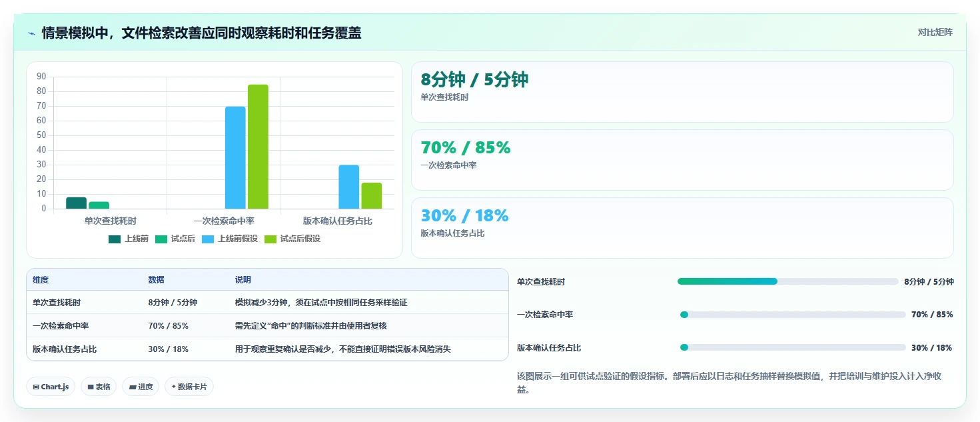
Task: Click the dark green 上线前 bar in chart
Action: [x=76, y=203]
